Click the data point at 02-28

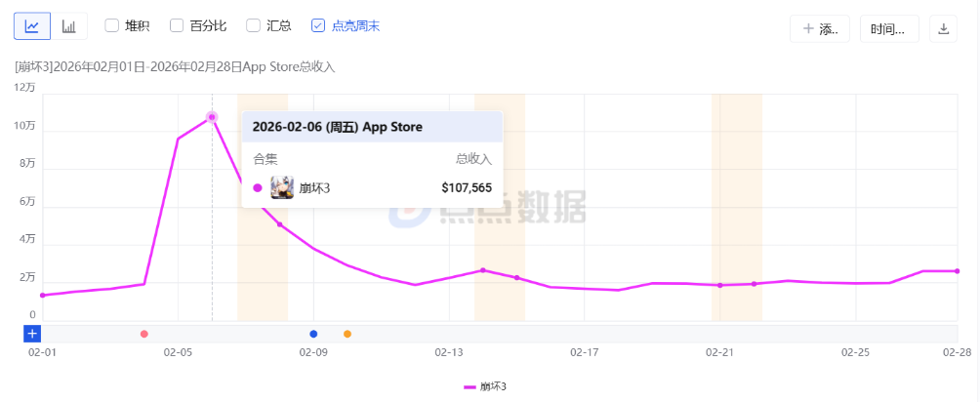coord(957,271)
